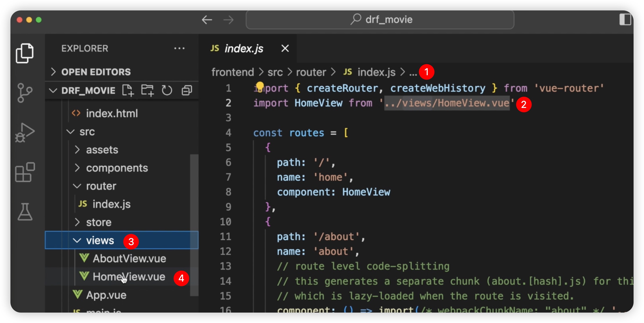Click the drf_movie command center search box
This screenshot has height=323, width=644.
click(380, 20)
